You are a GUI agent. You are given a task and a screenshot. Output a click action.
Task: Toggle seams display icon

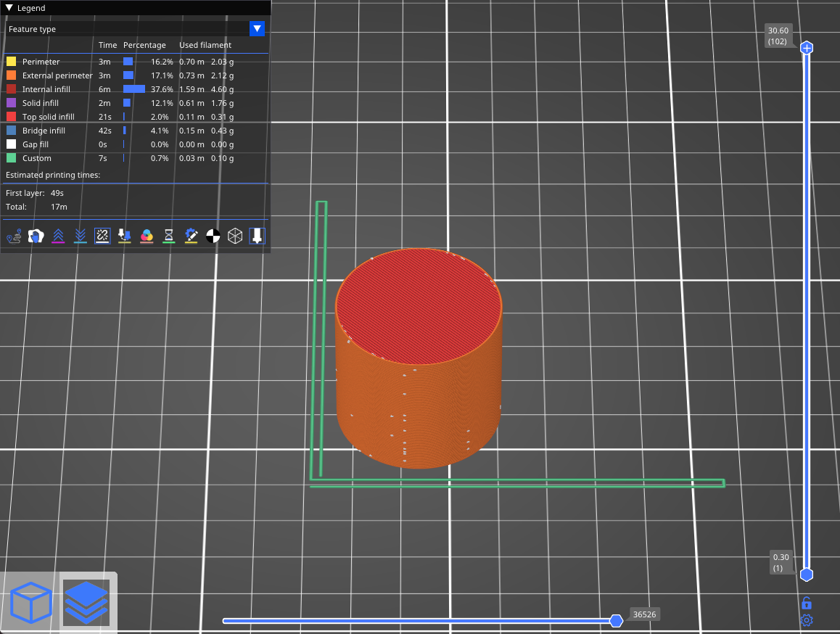coord(102,236)
